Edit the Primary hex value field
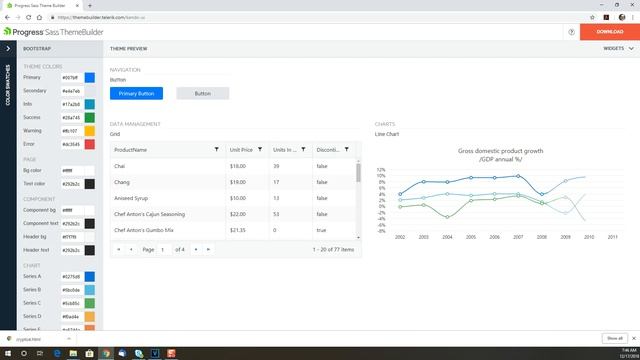 click(x=72, y=78)
